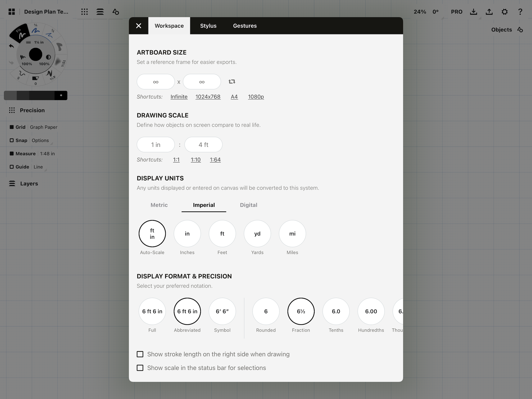This screenshot has height=399, width=532.
Task: Toggle the Guide checkbox
Action: point(12,167)
